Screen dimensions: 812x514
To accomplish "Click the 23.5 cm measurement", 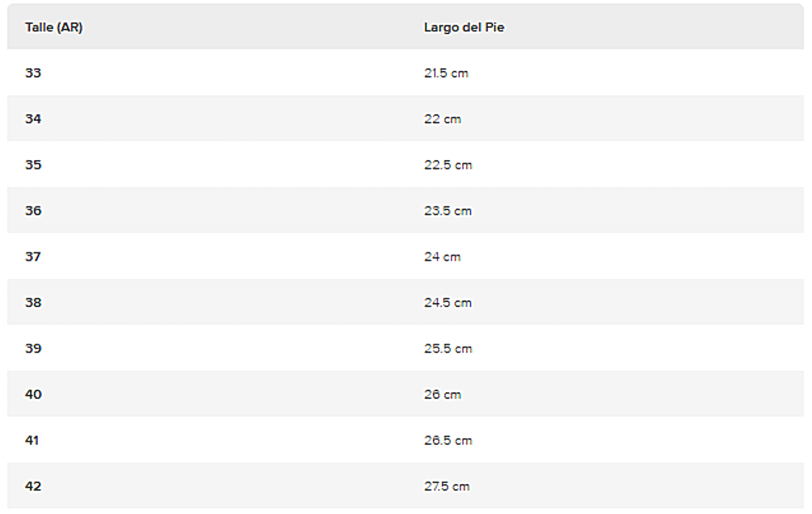I will coord(448,211).
